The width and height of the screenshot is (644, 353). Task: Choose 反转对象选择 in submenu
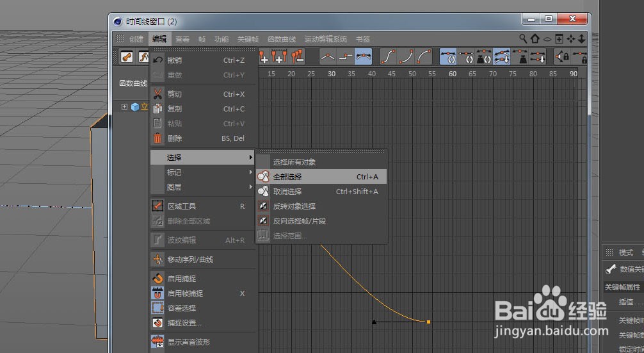321,206
